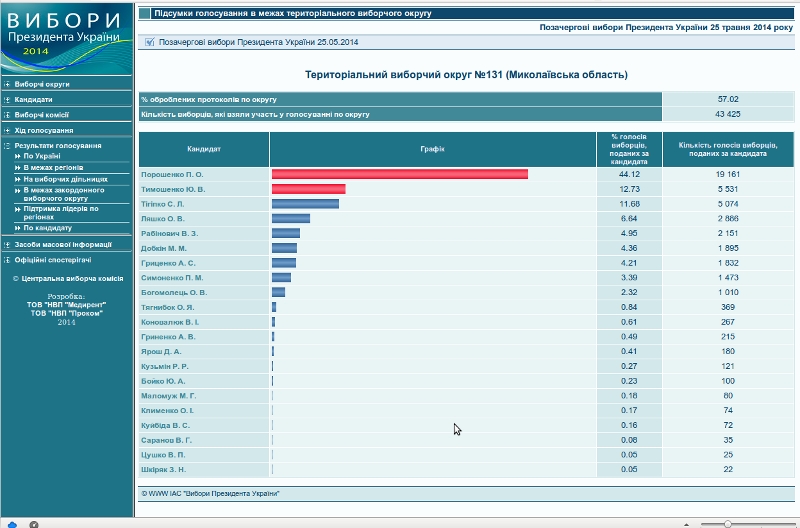The image size is (800, 528).
Task: Select candidate Тягнибок О. Я.
Action: click(x=167, y=308)
